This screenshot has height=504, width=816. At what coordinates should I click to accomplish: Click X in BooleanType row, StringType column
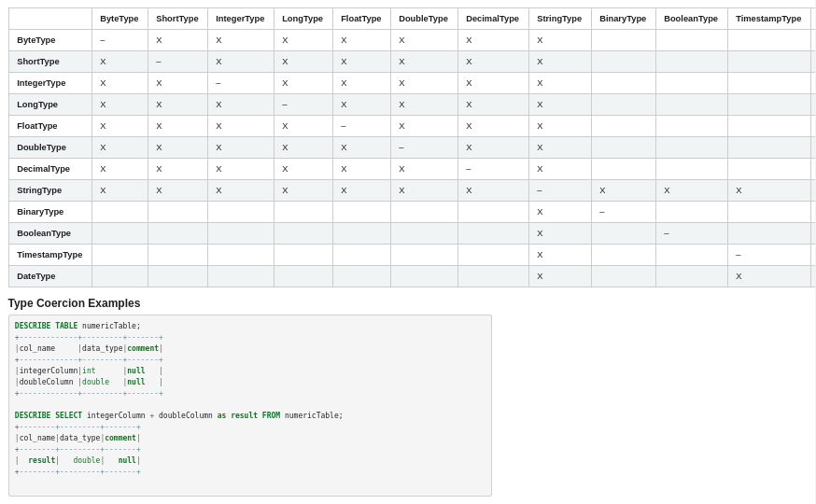point(540,233)
